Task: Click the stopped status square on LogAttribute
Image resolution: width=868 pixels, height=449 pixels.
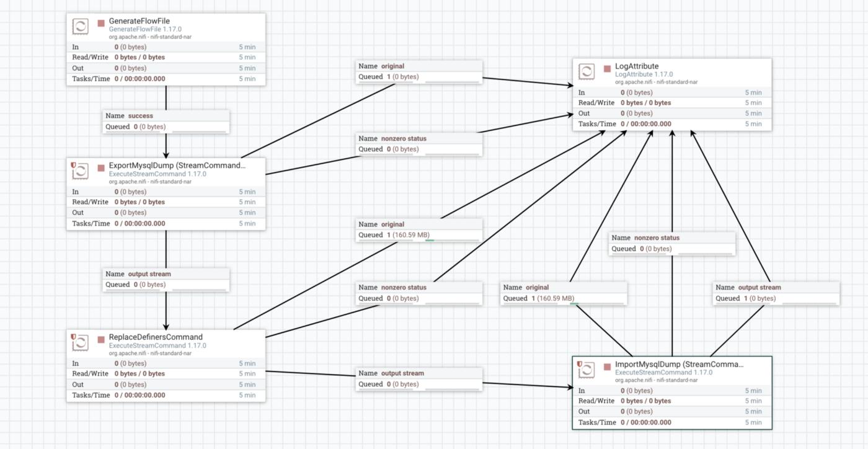Action: (x=607, y=69)
